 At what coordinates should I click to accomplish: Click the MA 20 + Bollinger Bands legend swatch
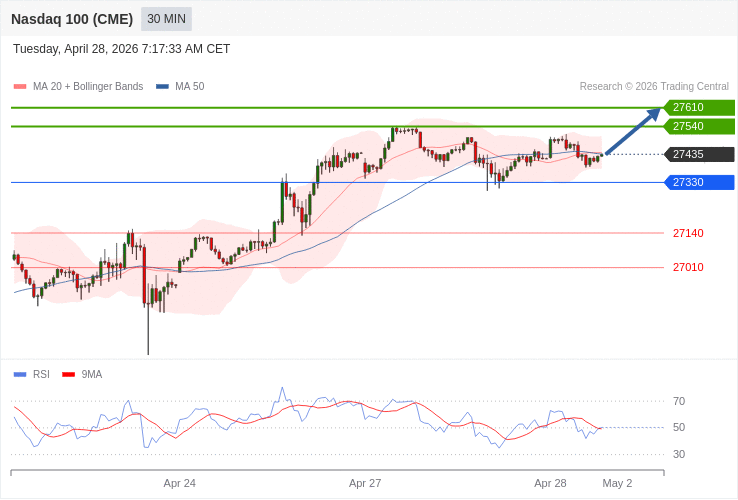[20, 87]
